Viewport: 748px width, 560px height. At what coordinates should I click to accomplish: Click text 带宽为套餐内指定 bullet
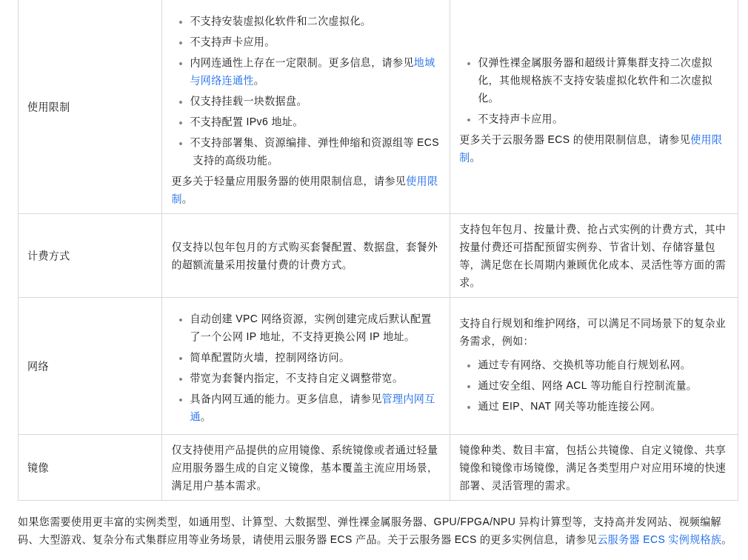point(294,379)
